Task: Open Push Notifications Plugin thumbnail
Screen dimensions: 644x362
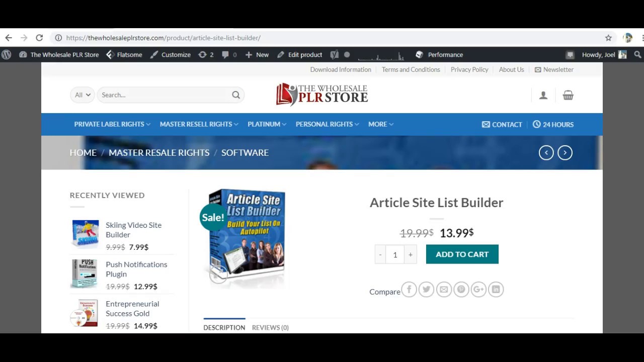Action: (x=85, y=273)
